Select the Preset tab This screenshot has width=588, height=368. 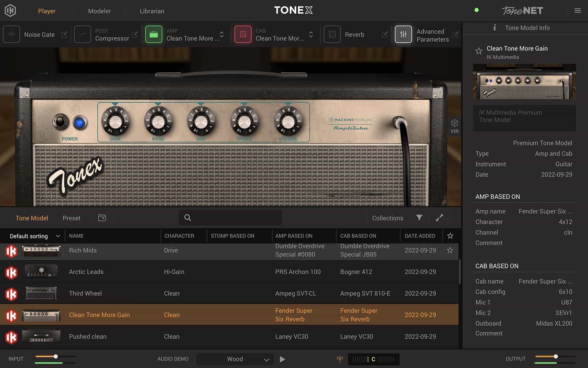point(72,218)
